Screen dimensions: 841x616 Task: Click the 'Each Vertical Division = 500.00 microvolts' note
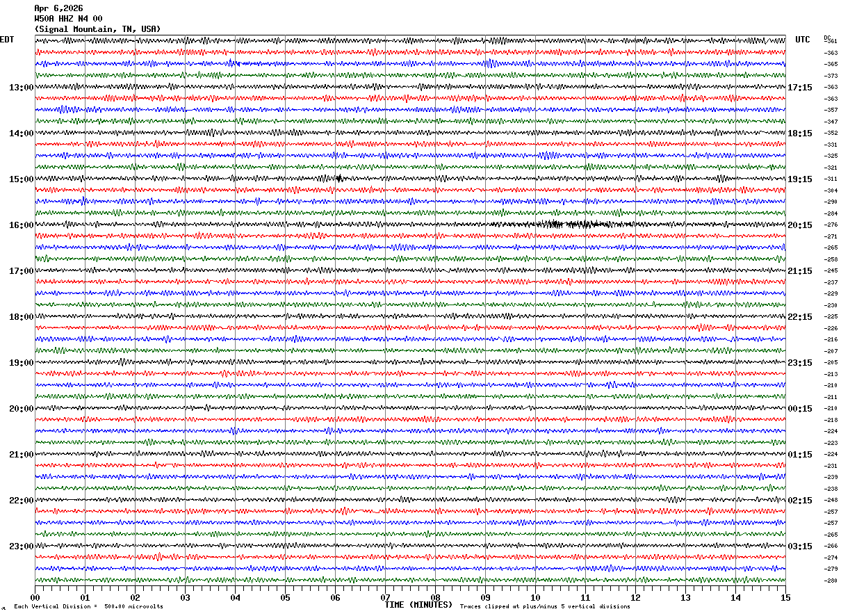pos(88,607)
